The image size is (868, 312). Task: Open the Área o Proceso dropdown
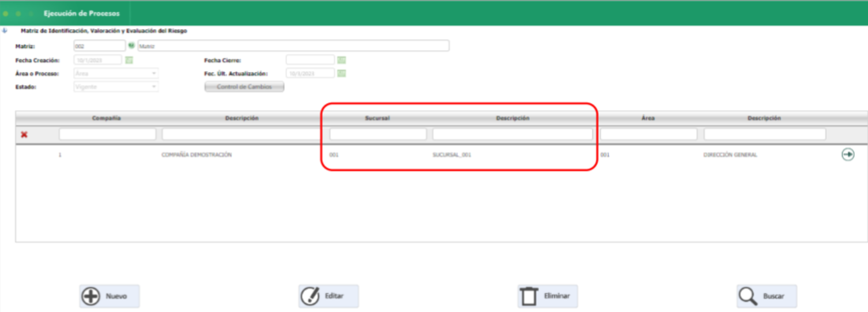[116, 73]
